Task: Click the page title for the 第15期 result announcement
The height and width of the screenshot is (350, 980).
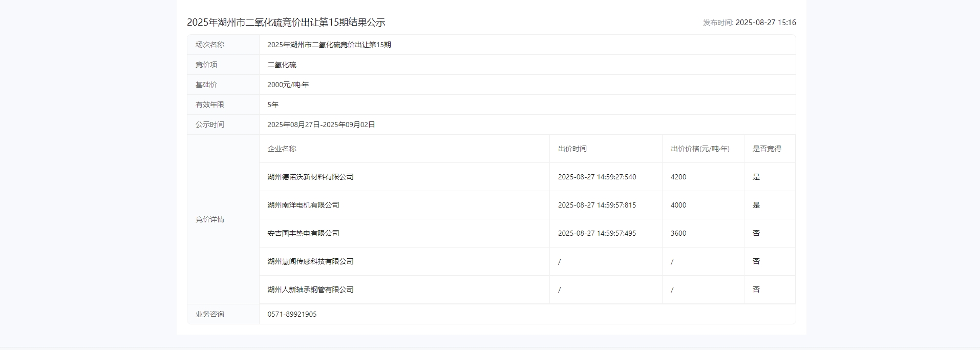Action: click(x=286, y=23)
